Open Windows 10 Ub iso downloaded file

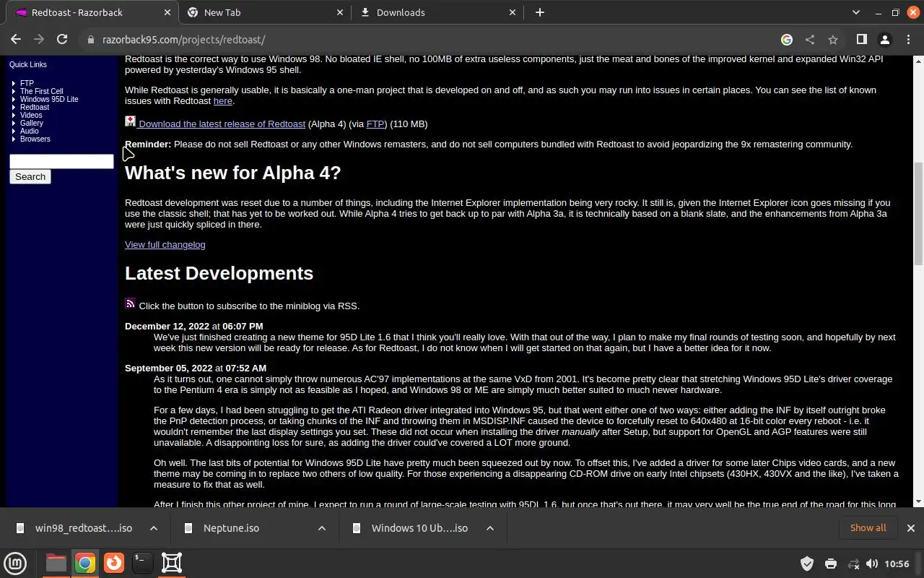point(419,528)
